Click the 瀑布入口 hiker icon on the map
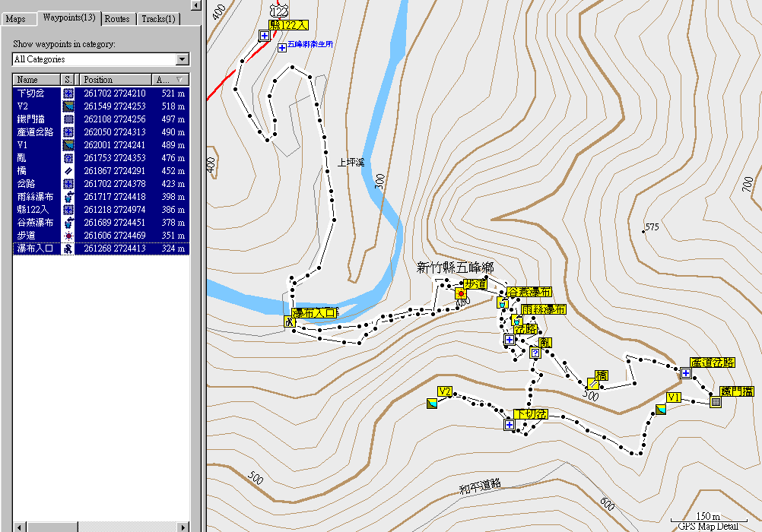Screen dimensions: 762x532 pos(290,321)
